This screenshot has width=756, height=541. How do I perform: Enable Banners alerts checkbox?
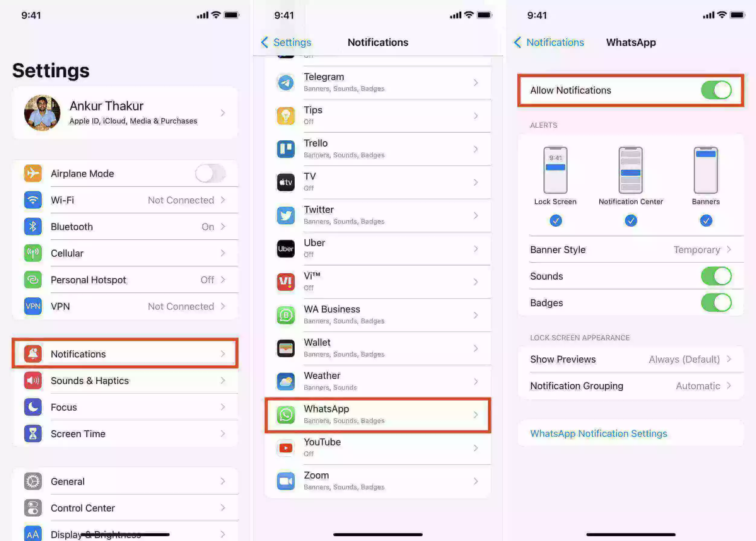pyautogui.click(x=706, y=220)
